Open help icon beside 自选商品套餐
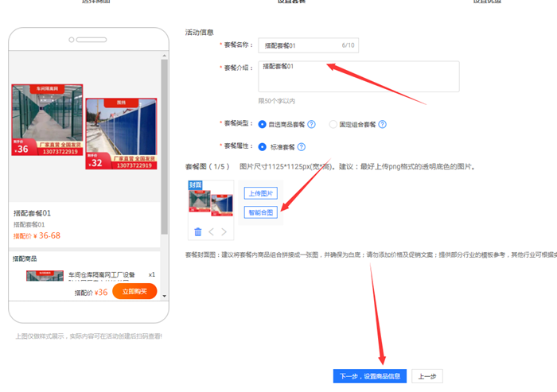 [311, 124]
